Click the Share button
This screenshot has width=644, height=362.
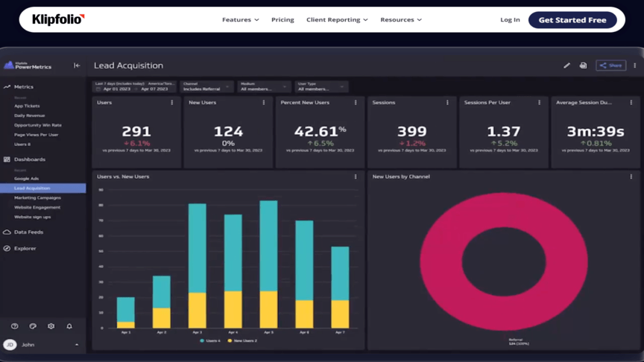610,66
